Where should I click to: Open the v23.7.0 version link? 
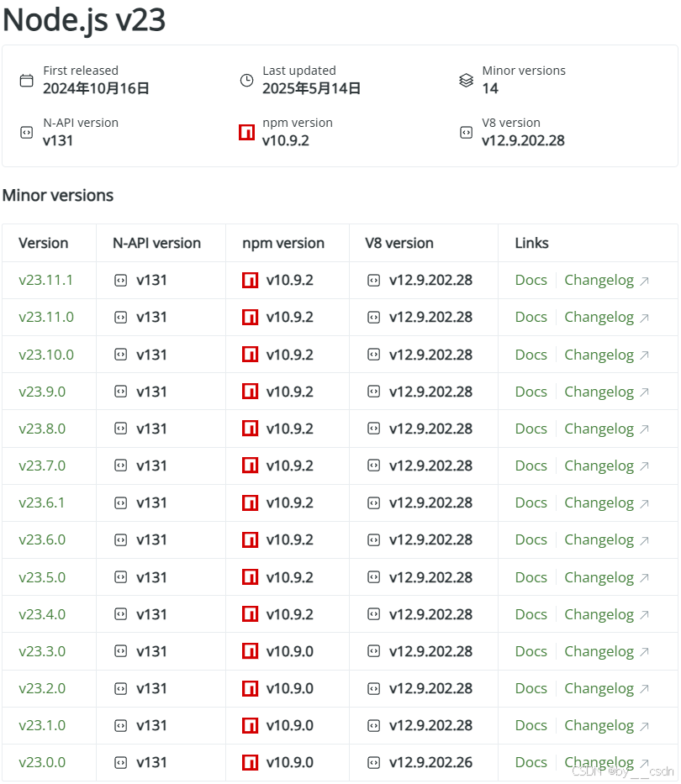(42, 466)
